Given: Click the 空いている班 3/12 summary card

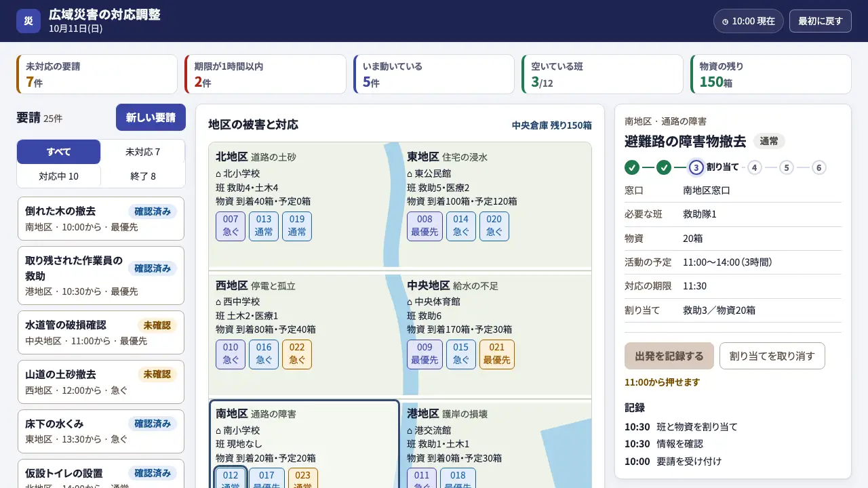Looking at the screenshot, I should 602,75.
